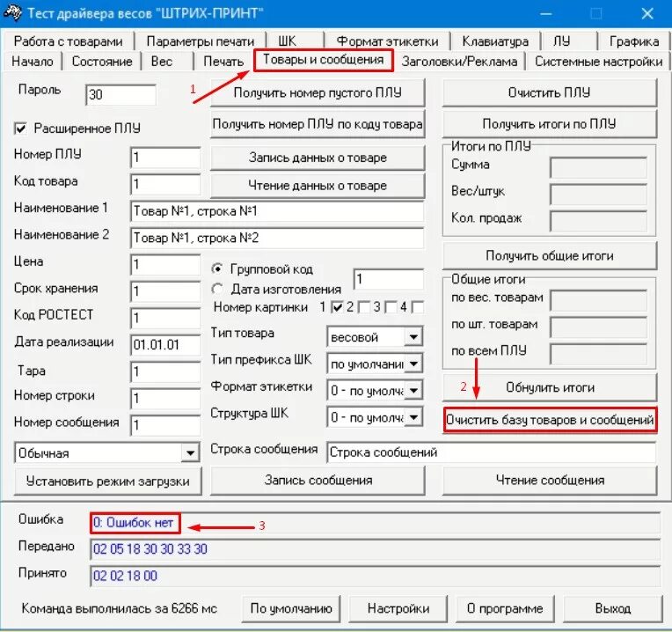
Task: Open the Заголовки/Реклама tab
Action: pyautogui.click(x=459, y=62)
